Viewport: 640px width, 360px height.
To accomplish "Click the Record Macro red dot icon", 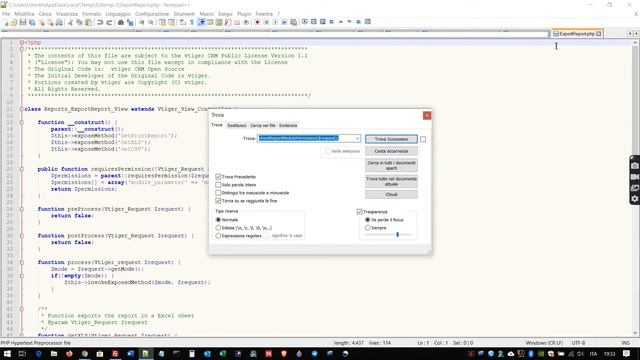I will click(257, 22).
